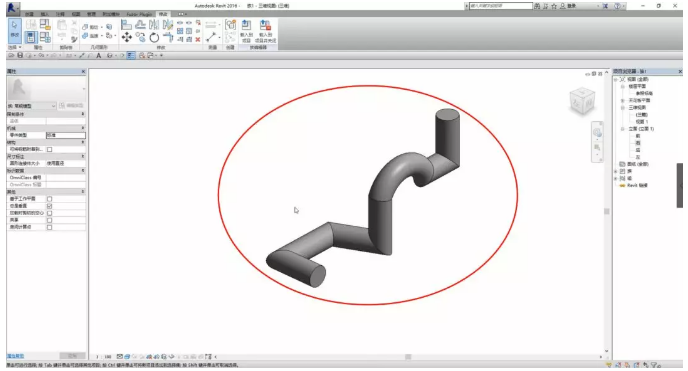Click the Measure line tool
The width and height of the screenshot is (688, 371).
pyautogui.click(x=211, y=37)
